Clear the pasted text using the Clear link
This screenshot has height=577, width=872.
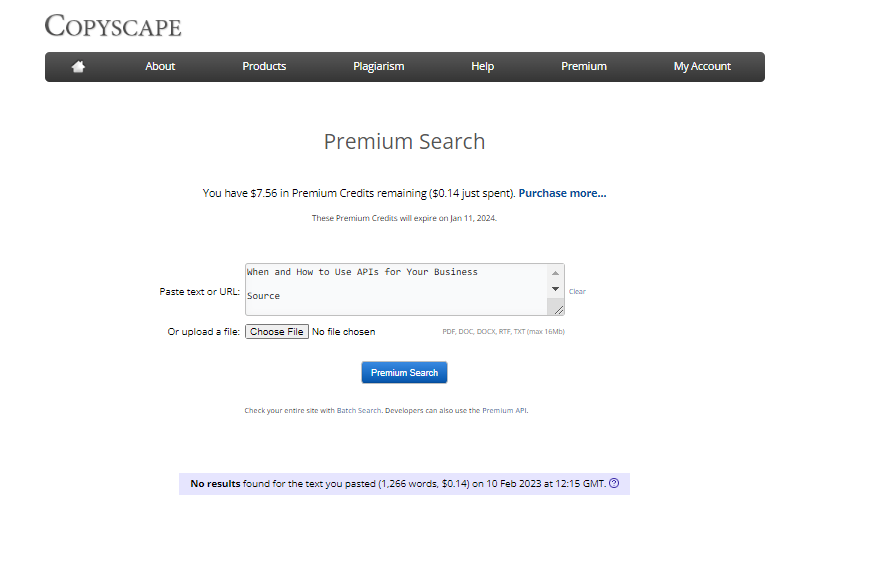tap(577, 291)
